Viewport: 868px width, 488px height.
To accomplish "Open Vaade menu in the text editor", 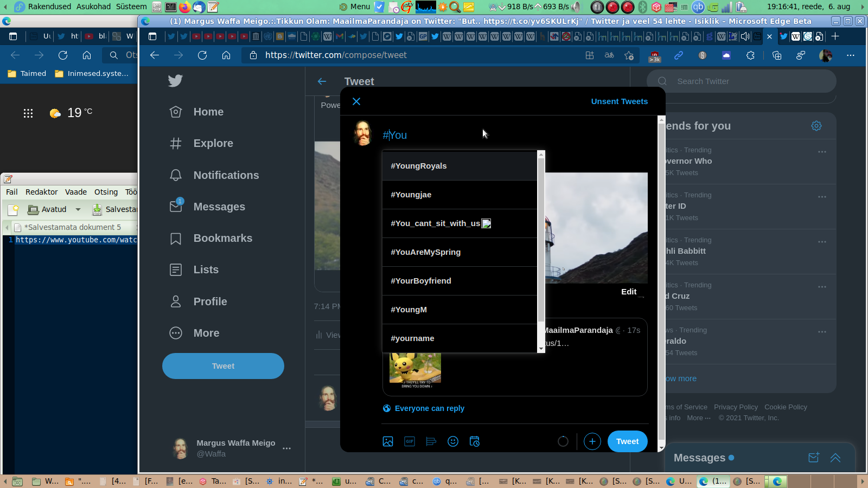I will (76, 192).
